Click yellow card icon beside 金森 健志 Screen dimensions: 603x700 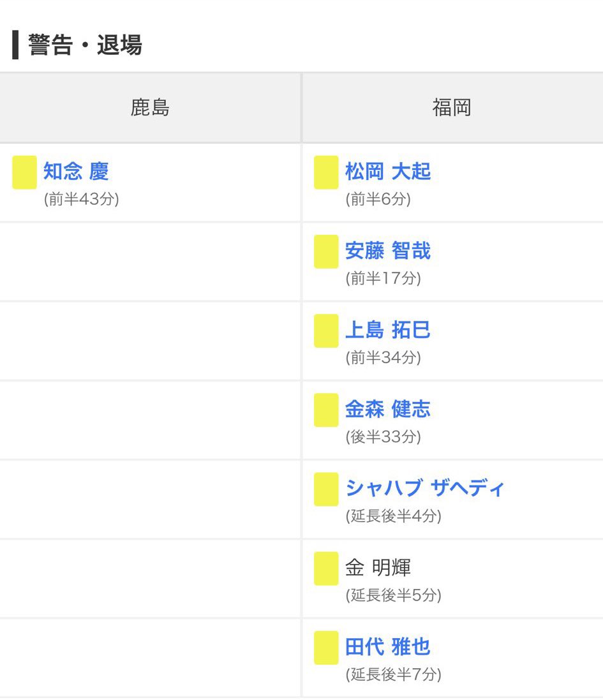point(326,410)
